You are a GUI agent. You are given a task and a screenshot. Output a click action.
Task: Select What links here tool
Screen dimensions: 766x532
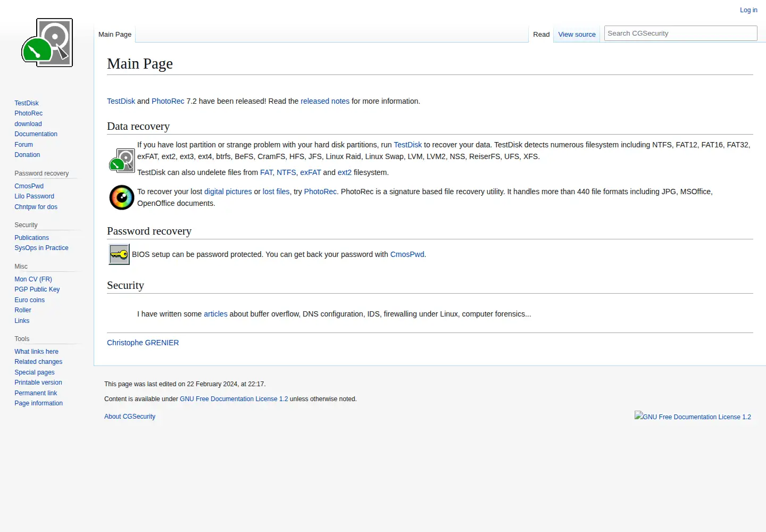pyautogui.click(x=37, y=352)
